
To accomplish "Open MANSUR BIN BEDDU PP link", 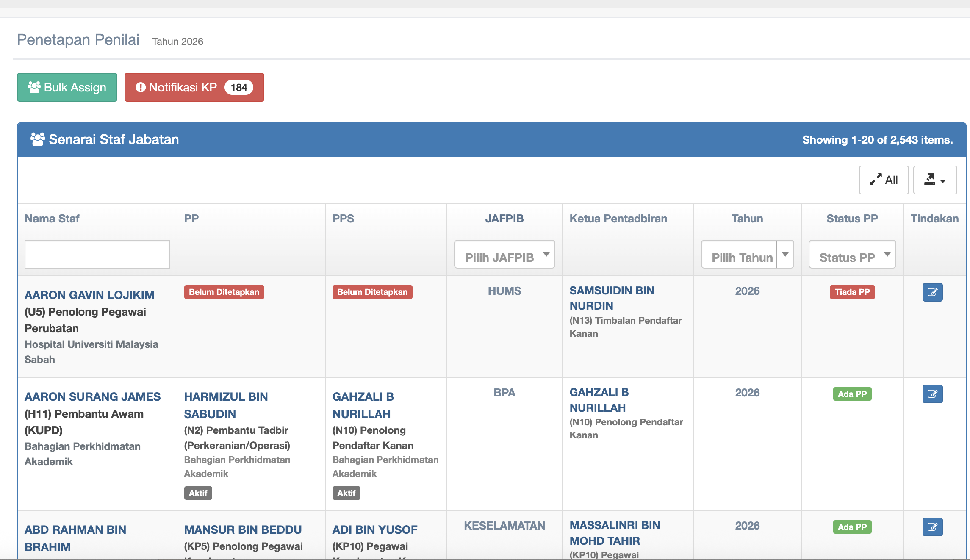I will pos(243,530).
